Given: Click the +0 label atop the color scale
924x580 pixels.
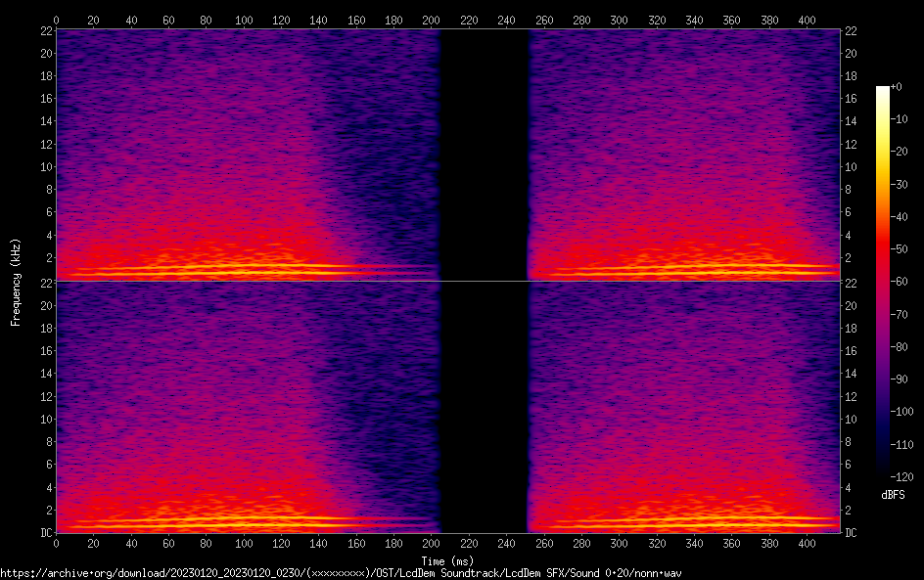Looking at the screenshot, I should (896, 87).
